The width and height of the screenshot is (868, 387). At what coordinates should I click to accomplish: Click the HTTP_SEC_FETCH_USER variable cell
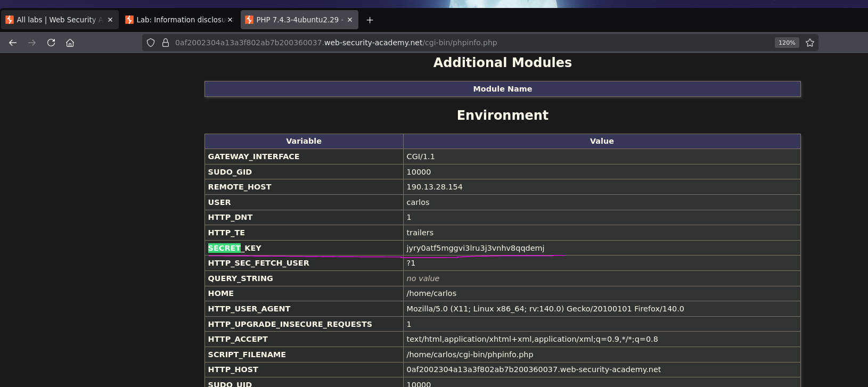[304, 263]
